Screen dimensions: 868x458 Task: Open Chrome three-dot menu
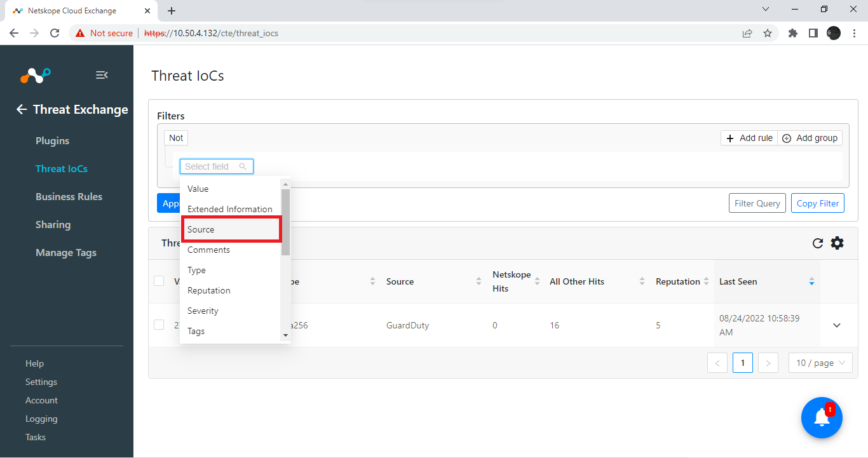tap(854, 33)
